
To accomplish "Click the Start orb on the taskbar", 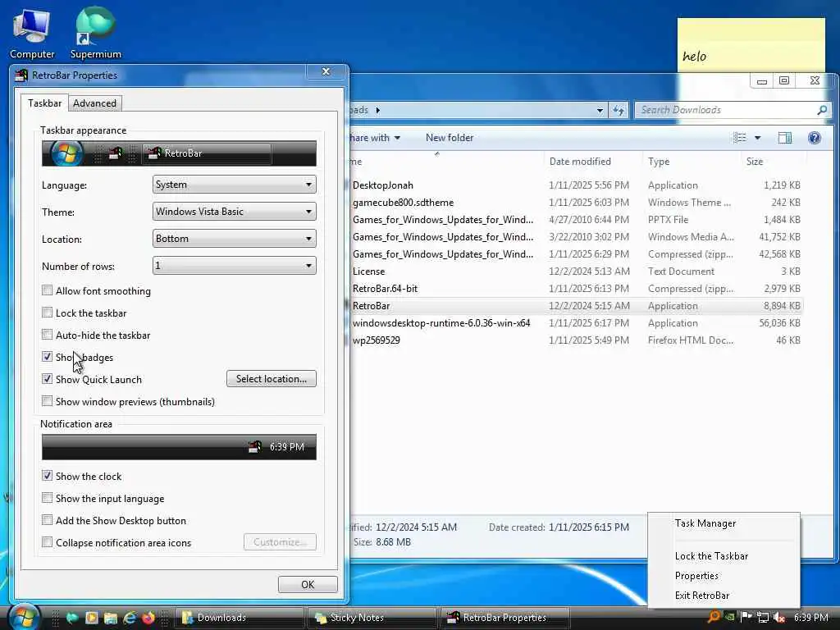I will click(x=22, y=617).
